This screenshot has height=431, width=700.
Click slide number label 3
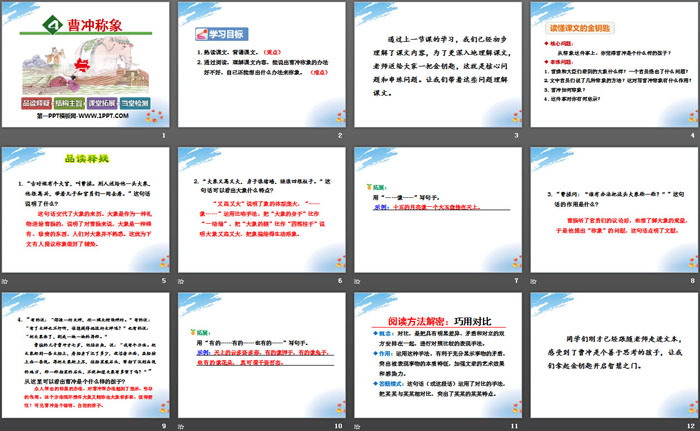pos(516,135)
